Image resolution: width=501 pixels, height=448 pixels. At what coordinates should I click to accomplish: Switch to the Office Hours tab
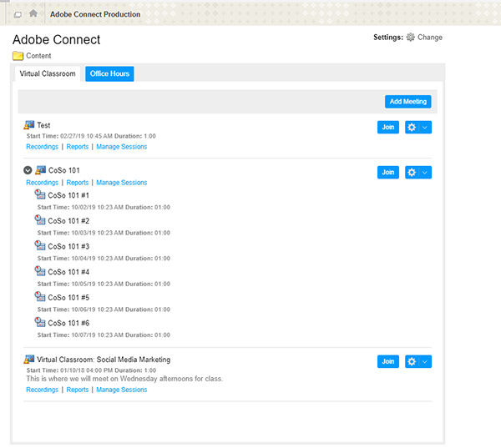coord(109,73)
